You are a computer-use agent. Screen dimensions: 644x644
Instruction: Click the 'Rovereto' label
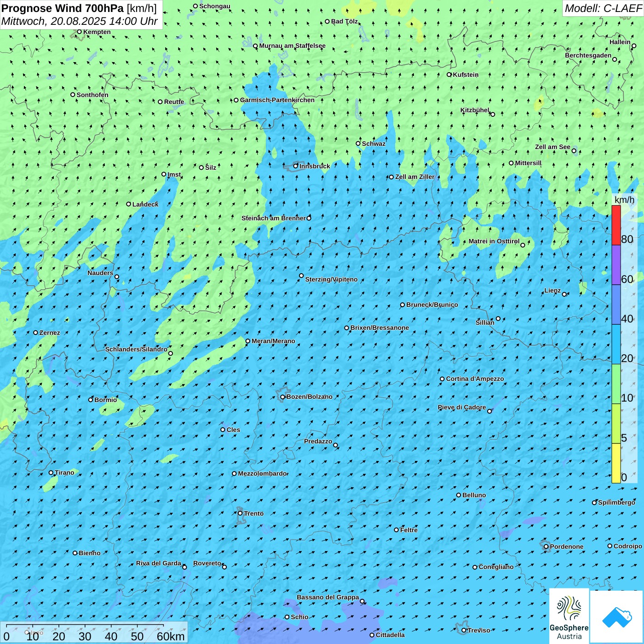tap(207, 563)
